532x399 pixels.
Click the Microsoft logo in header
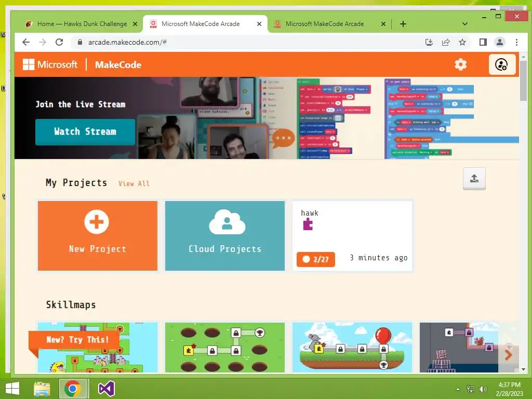tap(50, 64)
